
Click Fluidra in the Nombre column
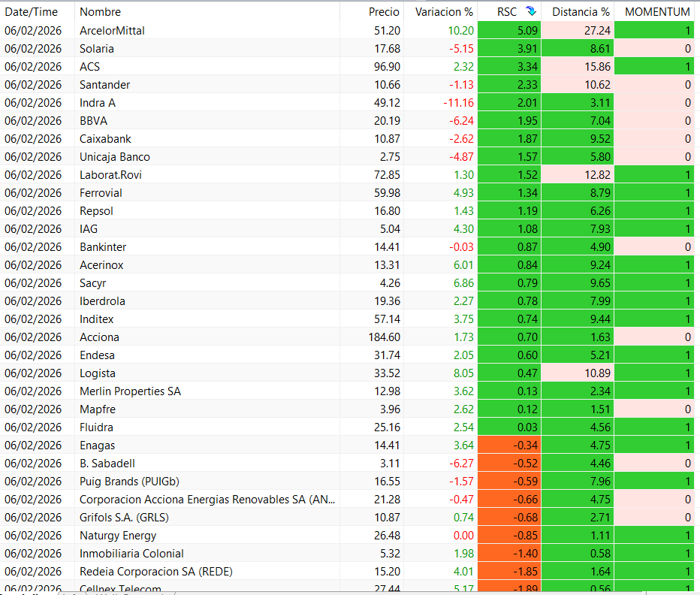(x=96, y=427)
